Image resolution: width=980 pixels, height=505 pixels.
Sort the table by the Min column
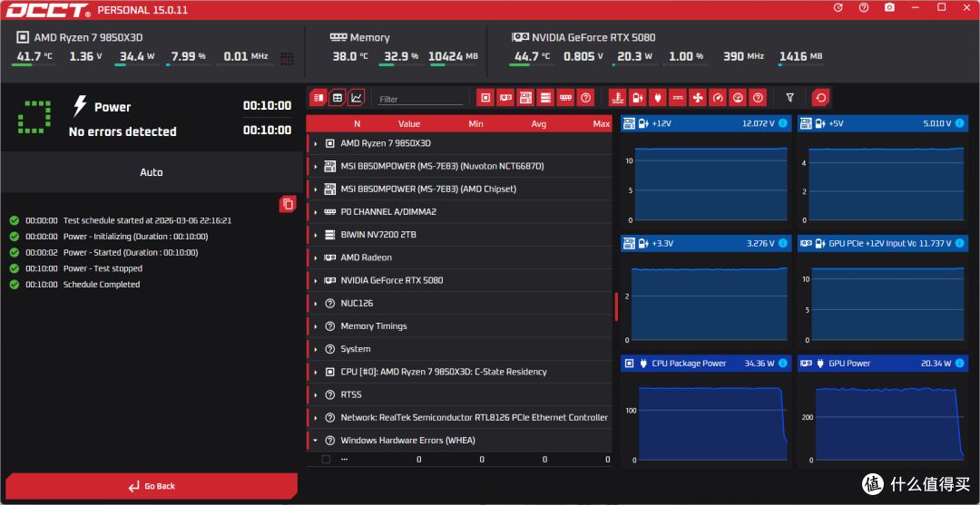pos(475,123)
